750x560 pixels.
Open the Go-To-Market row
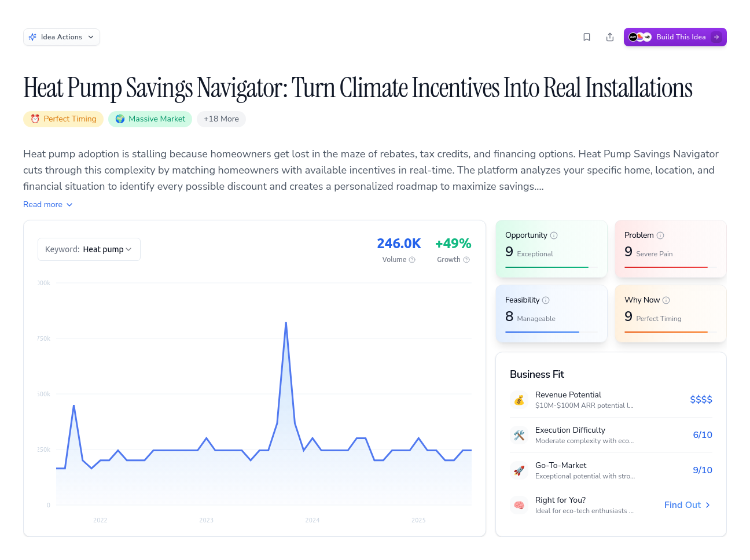pos(611,470)
